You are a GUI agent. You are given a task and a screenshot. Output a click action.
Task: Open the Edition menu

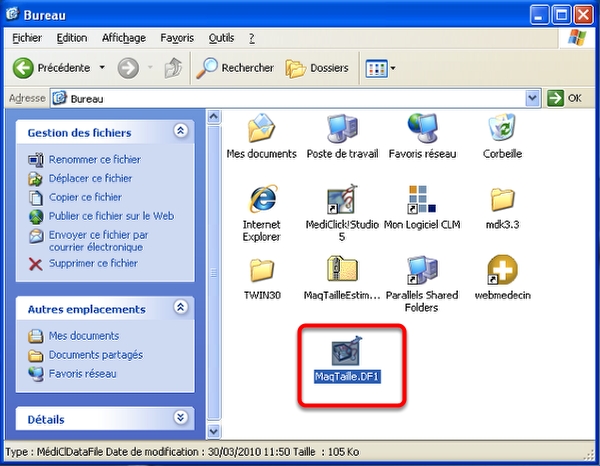(x=72, y=38)
